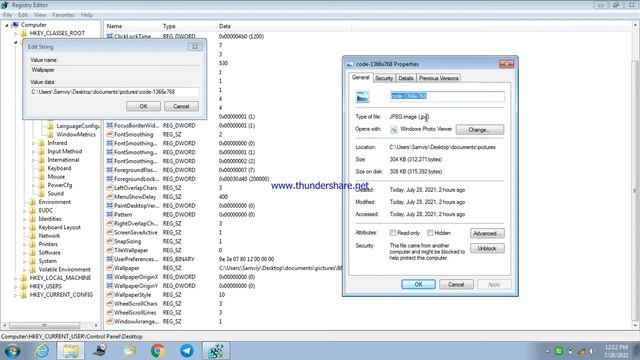
Task: Click the PaintDesktopVer... DWORD icon
Action: 109,206
